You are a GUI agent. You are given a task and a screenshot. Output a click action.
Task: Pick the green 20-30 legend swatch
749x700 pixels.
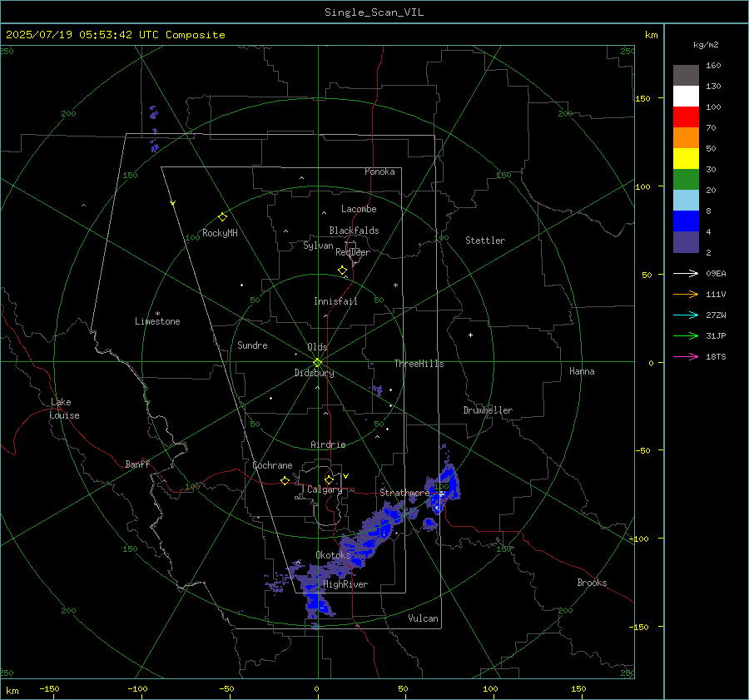(x=686, y=180)
